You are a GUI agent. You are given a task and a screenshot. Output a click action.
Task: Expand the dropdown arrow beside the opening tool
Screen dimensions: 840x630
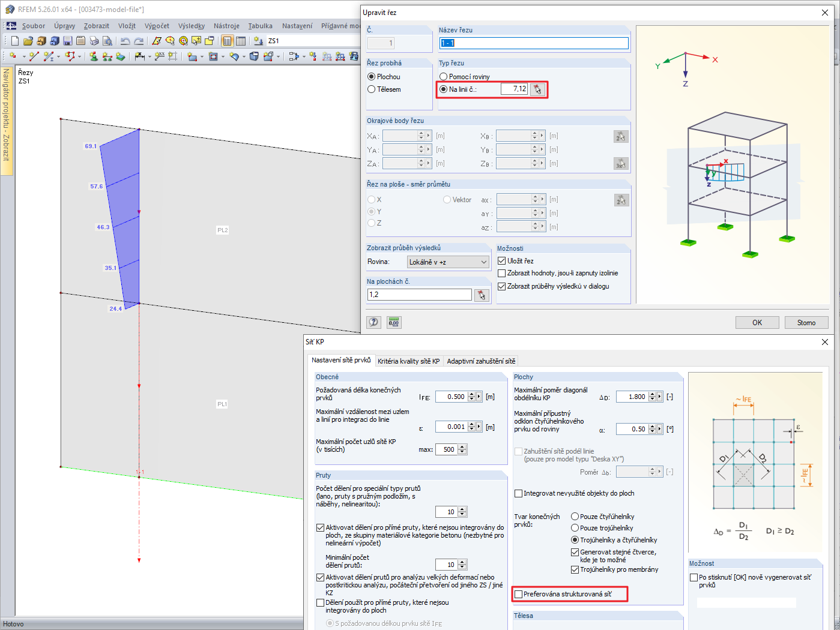[x=223, y=56]
